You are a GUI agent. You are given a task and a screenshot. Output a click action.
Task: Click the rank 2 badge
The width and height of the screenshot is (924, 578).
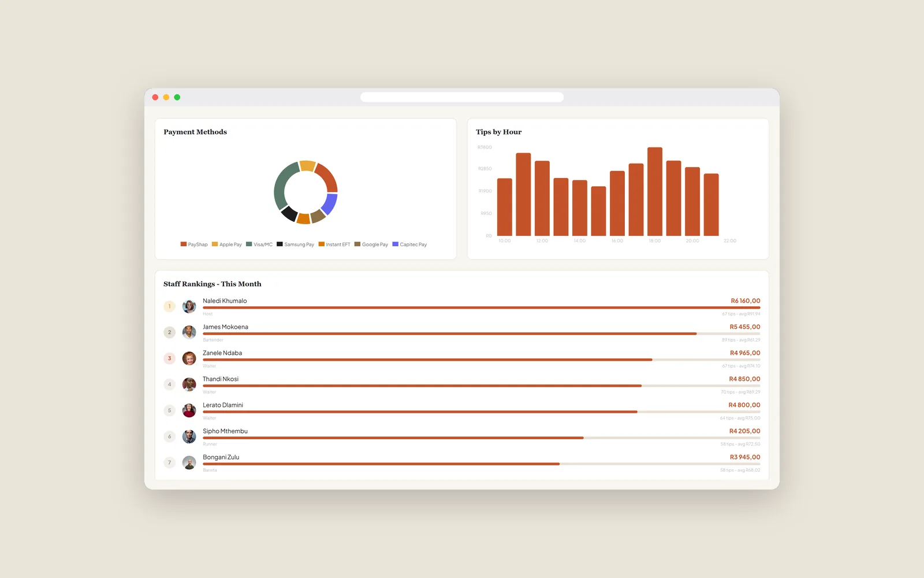[169, 332]
